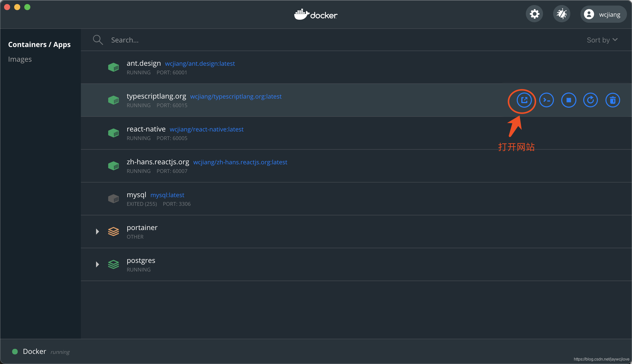Open the mysql:latest image link
632x364 pixels.
click(x=167, y=195)
